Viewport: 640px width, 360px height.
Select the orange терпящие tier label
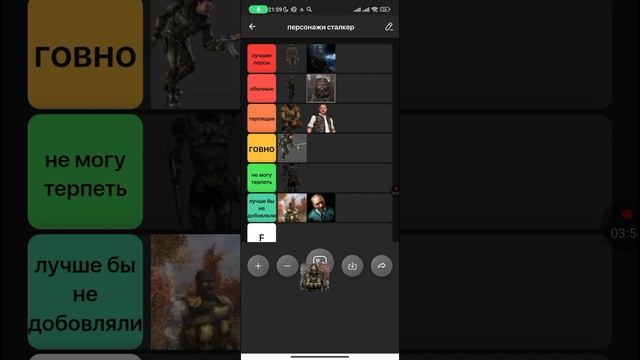click(x=262, y=118)
